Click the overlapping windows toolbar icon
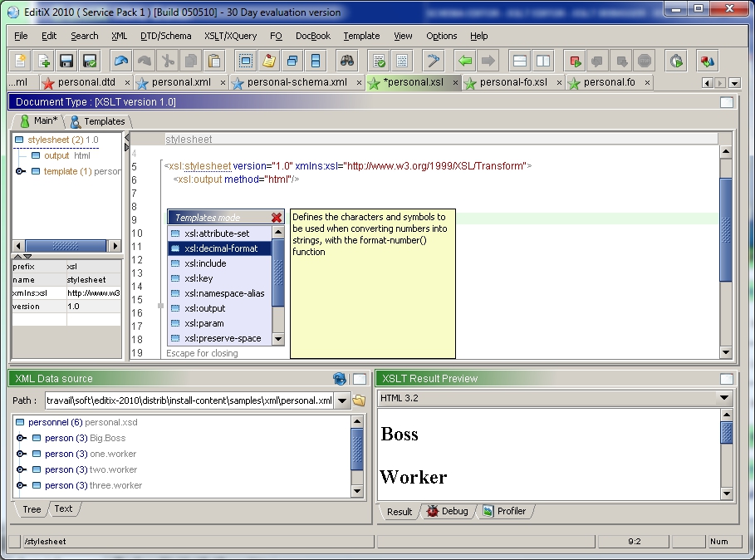Screen dimensions: 755x560 pos(292,61)
